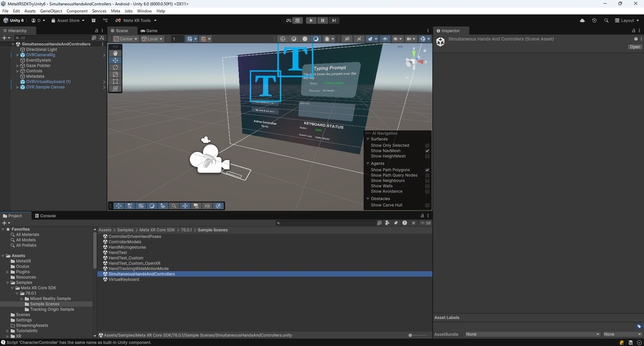Screen dimensions: 644x346
Task: Open the AssetBundle None dropdown
Action: coord(532,334)
